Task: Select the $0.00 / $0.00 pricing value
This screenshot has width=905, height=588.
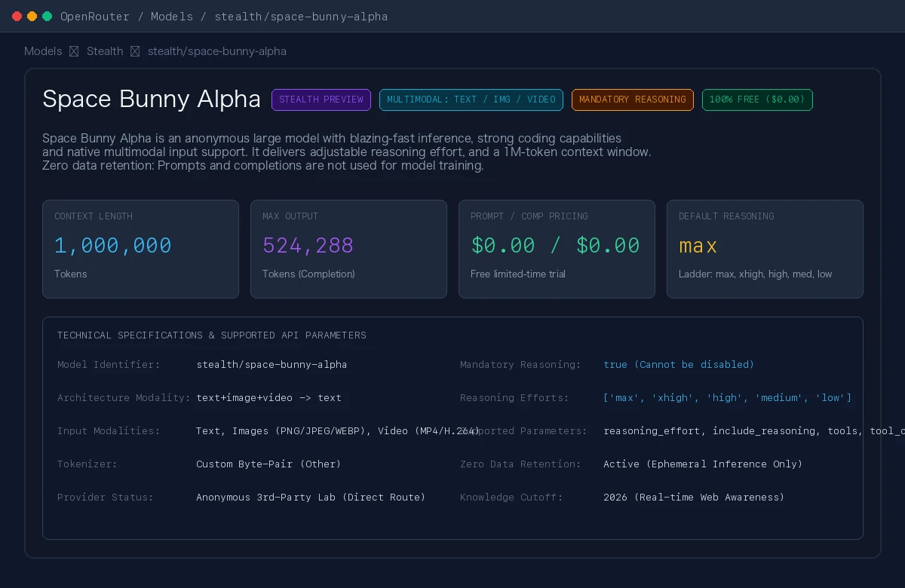Action: tap(556, 245)
